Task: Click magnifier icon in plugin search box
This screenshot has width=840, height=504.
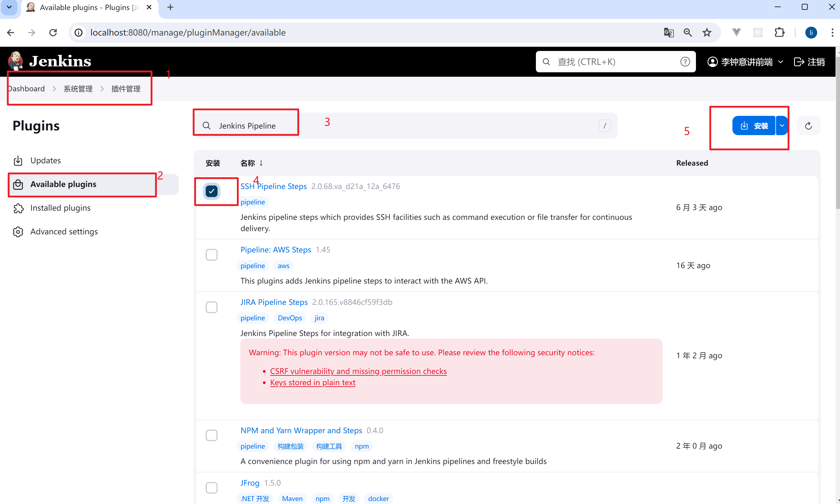Action: (206, 126)
